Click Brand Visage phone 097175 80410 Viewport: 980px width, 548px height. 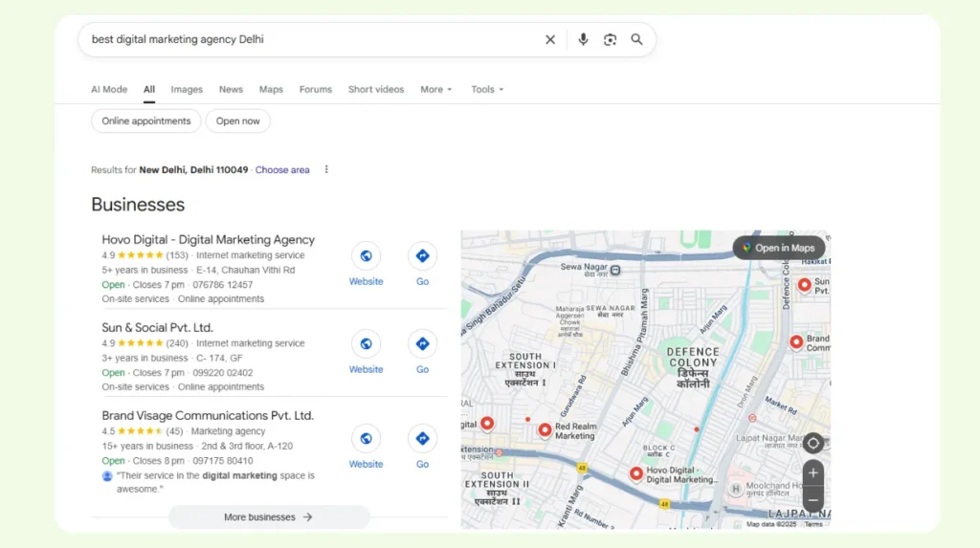pyautogui.click(x=222, y=461)
